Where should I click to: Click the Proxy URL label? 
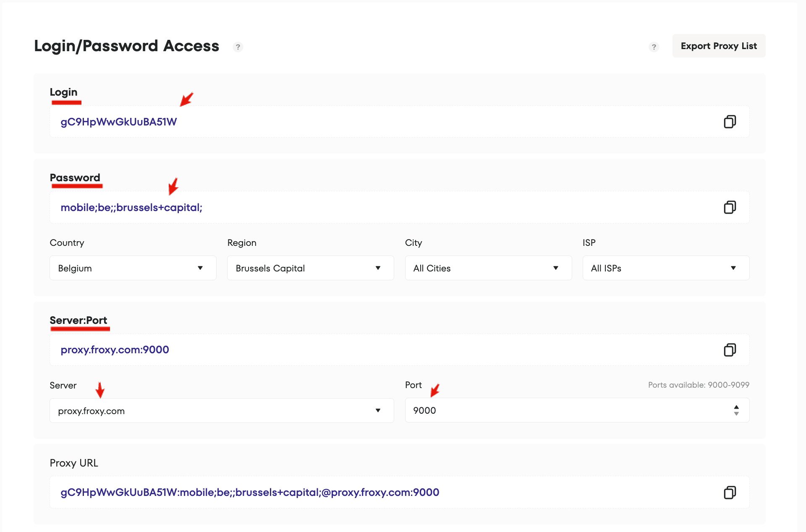74,463
